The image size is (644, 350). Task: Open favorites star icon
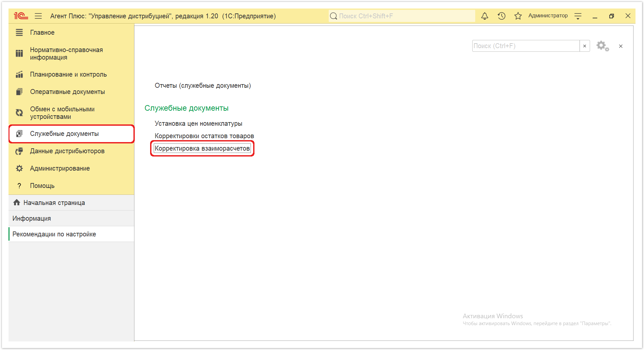pyautogui.click(x=518, y=16)
